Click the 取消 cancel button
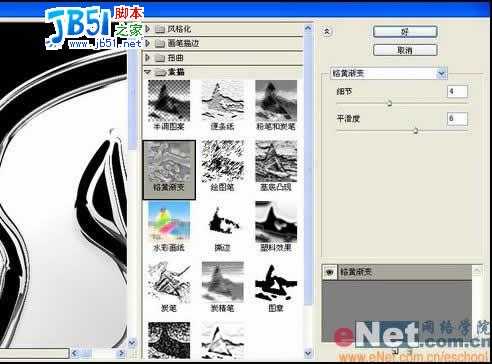The image size is (492, 364). tap(405, 50)
